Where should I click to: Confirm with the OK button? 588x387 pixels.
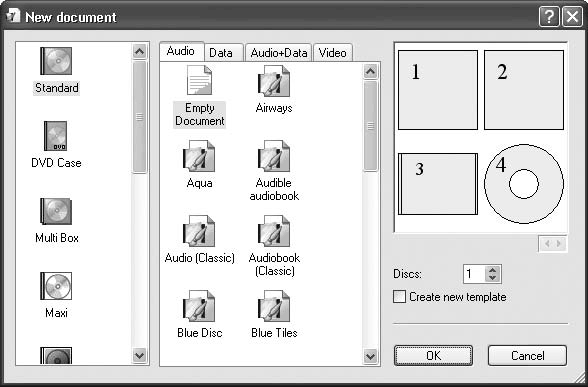(434, 356)
